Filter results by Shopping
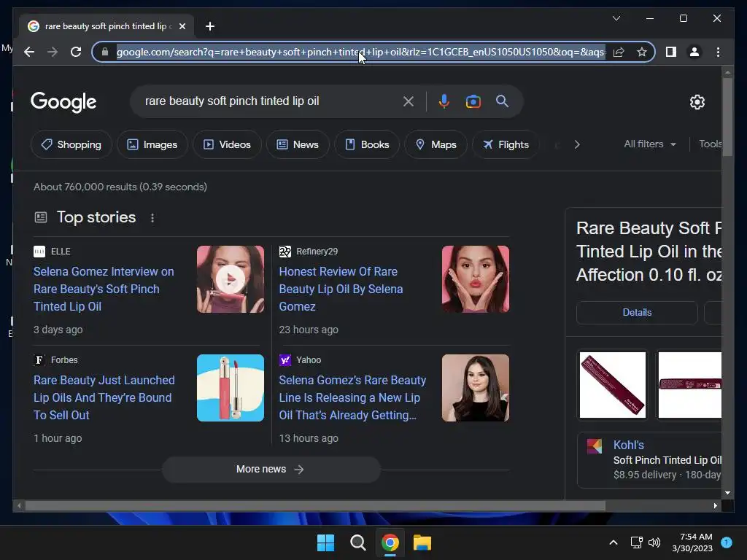 tap(71, 144)
